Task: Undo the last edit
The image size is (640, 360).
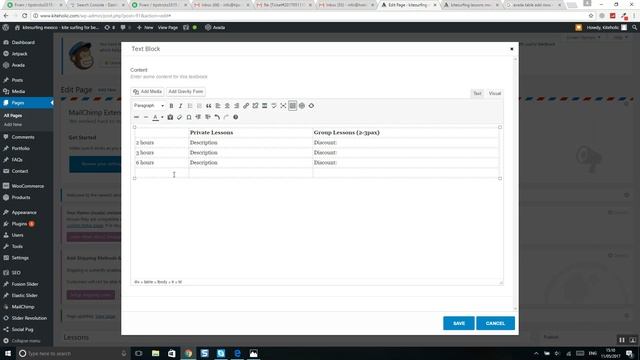Action: pos(217,117)
